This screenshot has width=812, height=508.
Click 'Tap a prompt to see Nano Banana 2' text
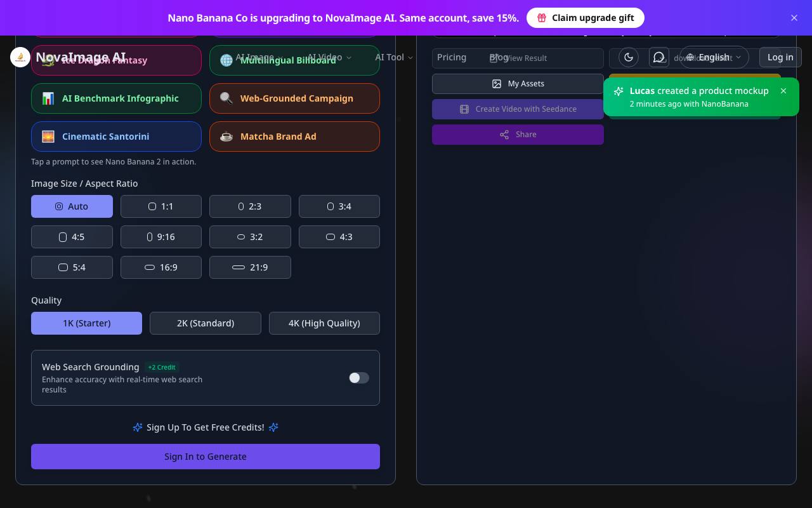(114, 162)
